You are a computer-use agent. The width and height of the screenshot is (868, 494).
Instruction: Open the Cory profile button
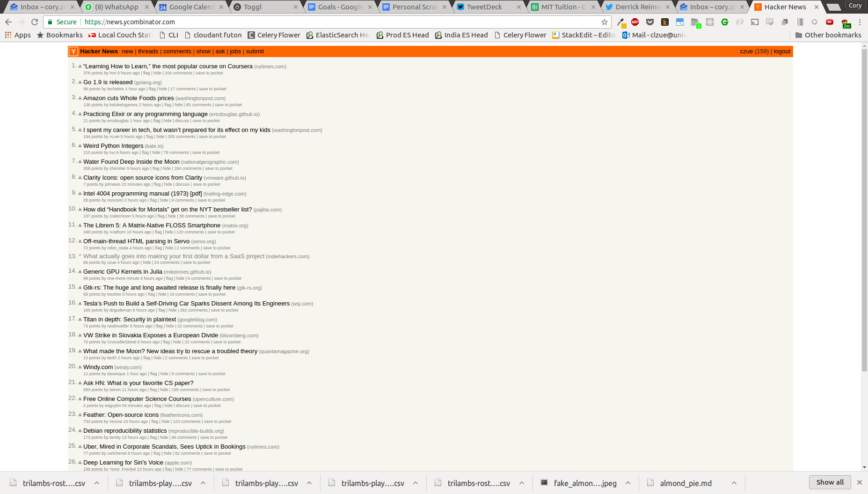click(855, 6)
